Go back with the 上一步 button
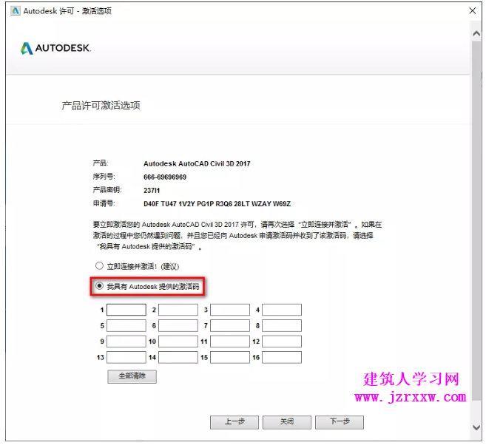 (234, 422)
